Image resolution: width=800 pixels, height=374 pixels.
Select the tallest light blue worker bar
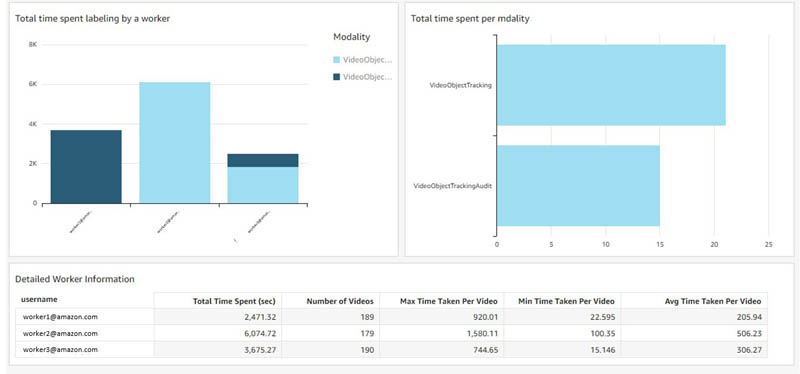point(174,143)
